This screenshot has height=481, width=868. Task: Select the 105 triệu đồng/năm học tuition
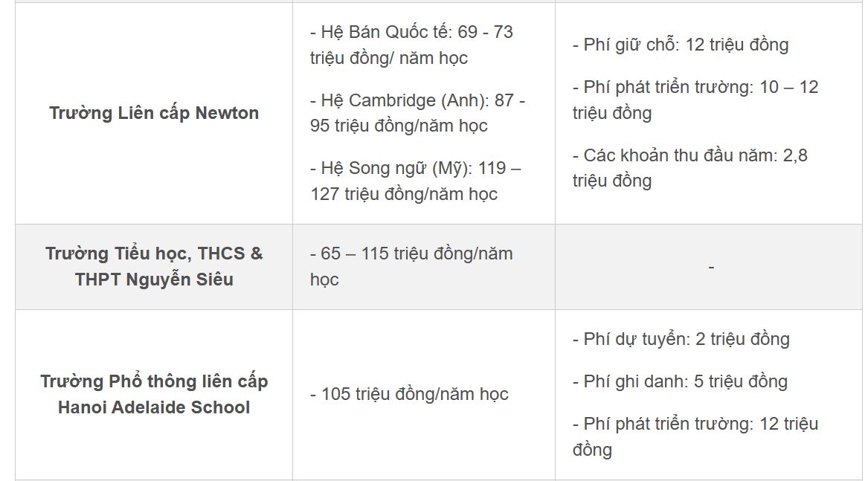click(409, 394)
